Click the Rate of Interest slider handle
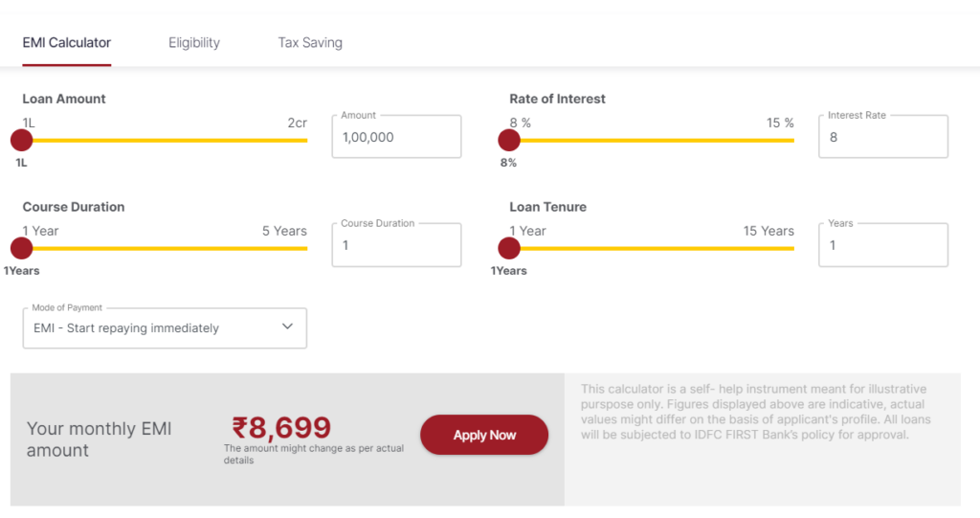 point(509,140)
